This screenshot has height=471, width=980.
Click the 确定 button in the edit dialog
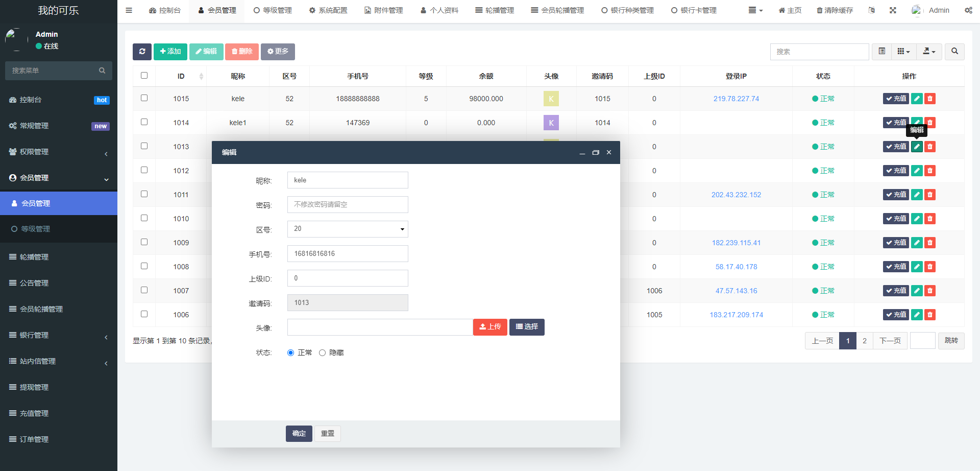(299, 434)
